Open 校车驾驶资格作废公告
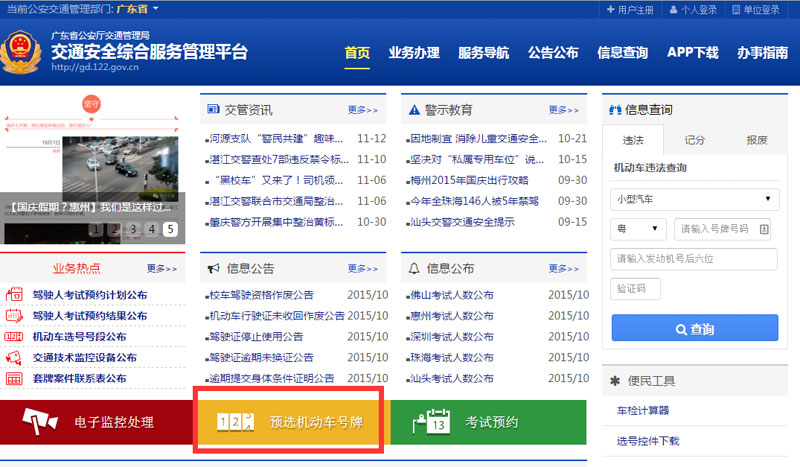 click(x=261, y=295)
